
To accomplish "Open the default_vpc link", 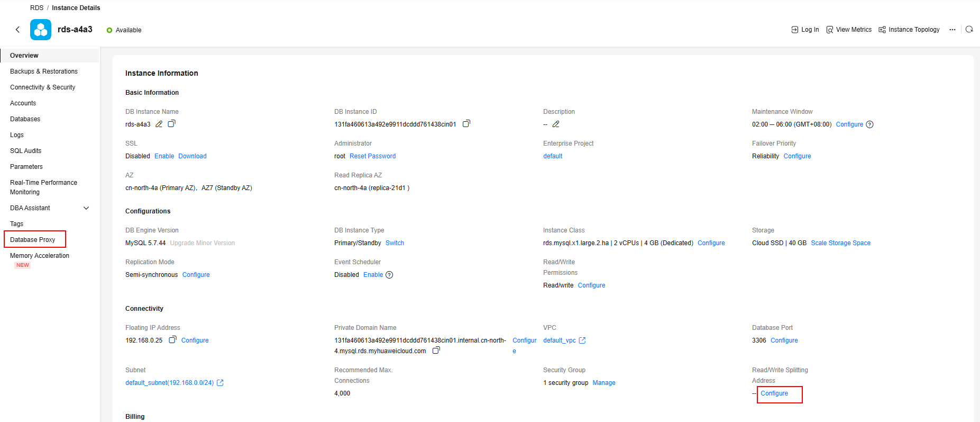I will pos(560,340).
